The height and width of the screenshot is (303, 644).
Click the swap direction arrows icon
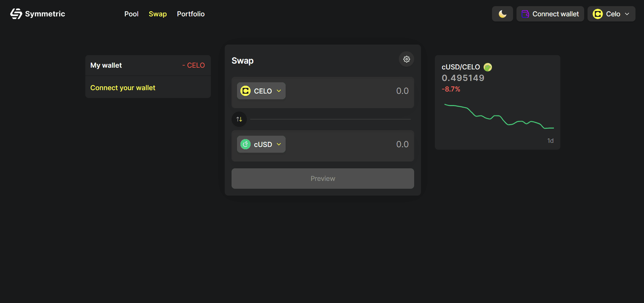(x=239, y=119)
